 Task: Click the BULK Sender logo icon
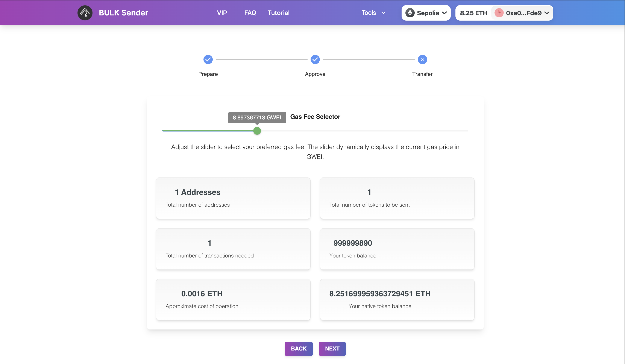pos(85,13)
